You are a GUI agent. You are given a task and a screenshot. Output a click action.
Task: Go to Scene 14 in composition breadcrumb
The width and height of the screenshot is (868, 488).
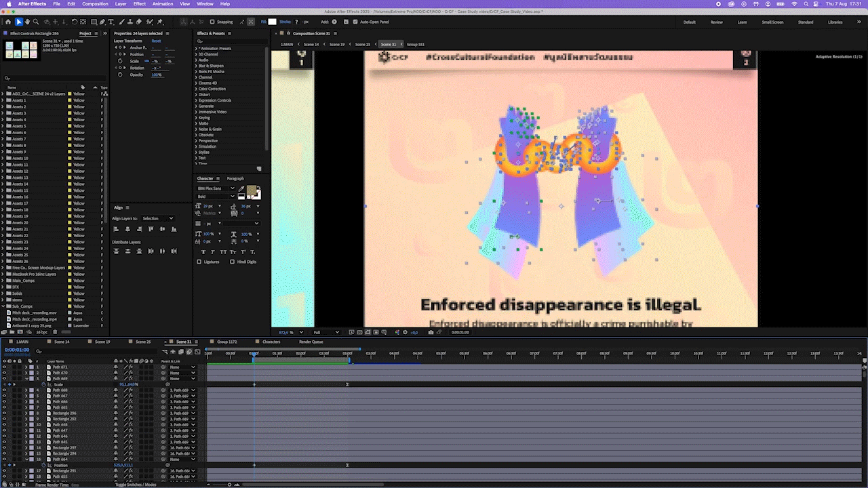click(x=311, y=44)
